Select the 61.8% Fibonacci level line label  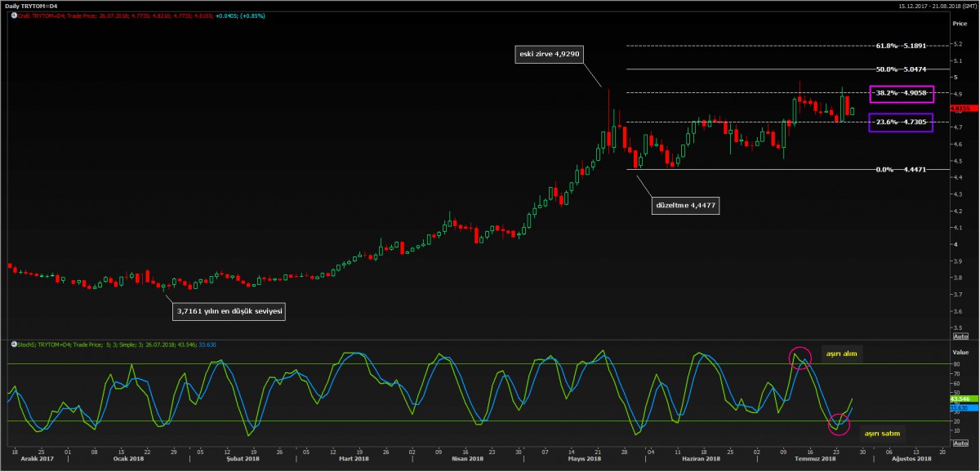point(901,46)
